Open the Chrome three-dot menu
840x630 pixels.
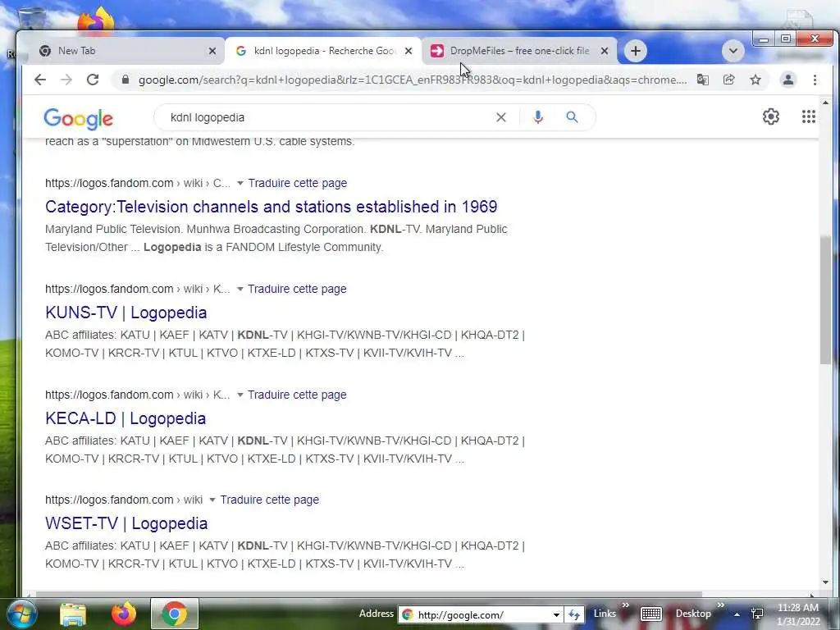tap(815, 80)
